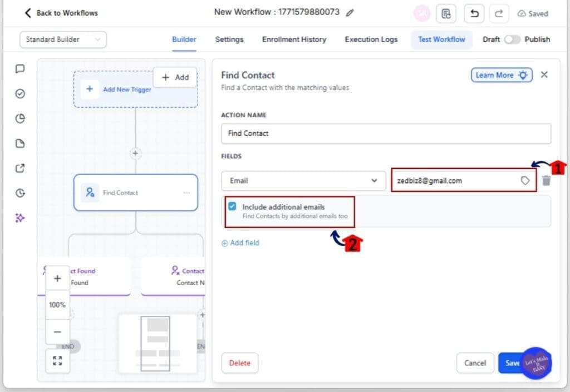The height and width of the screenshot is (392, 570).
Task: Click the undo arrow icon
Action: tap(474, 14)
